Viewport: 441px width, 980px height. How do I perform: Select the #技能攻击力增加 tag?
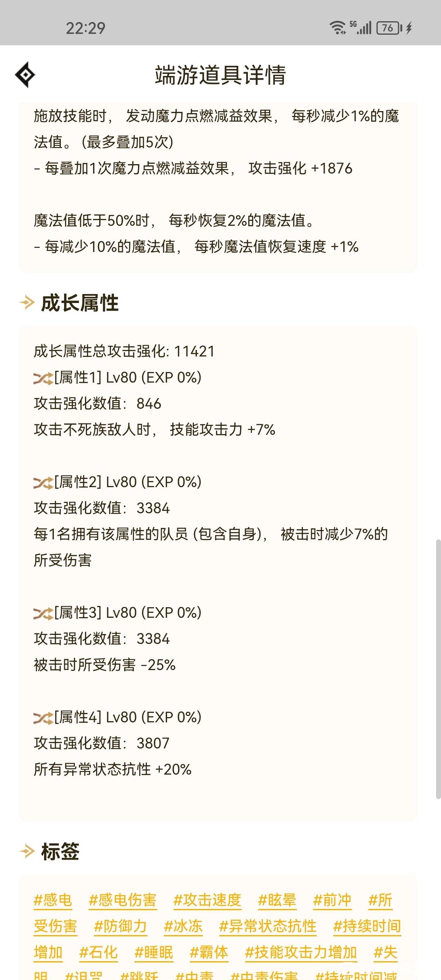(x=301, y=952)
